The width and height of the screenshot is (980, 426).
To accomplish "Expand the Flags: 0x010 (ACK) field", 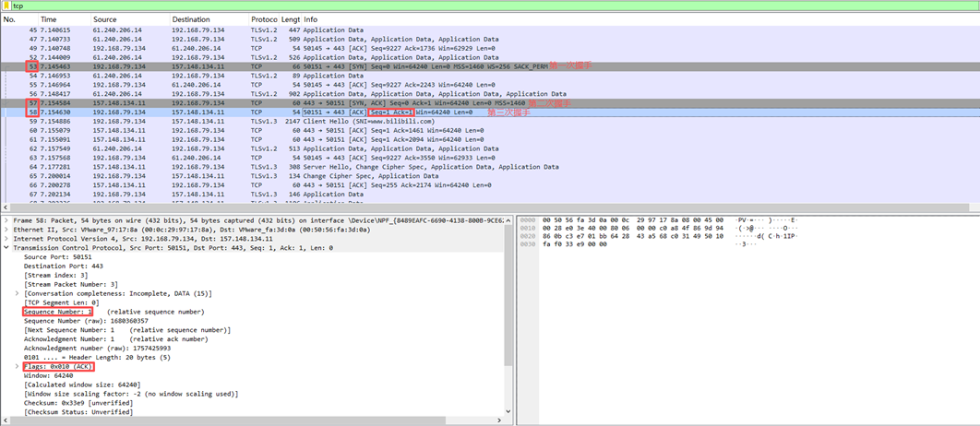I will pos(18,366).
